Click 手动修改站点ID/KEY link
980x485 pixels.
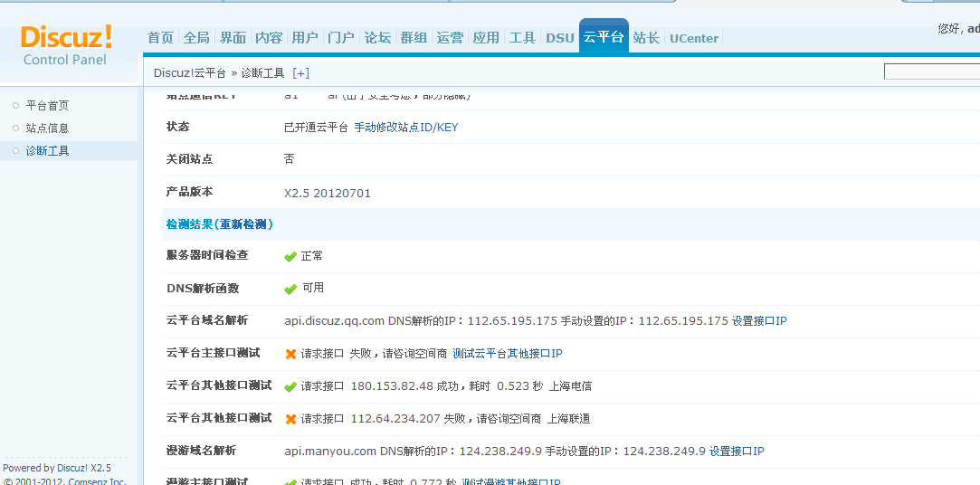(406, 128)
